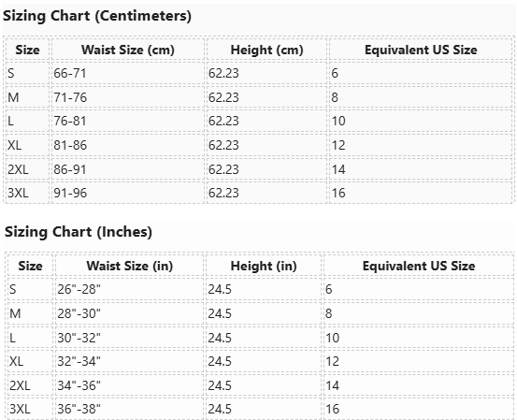Click the 'Sizing Chart (Inches)' heading
517x420 pixels.
[x=79, y=232]
